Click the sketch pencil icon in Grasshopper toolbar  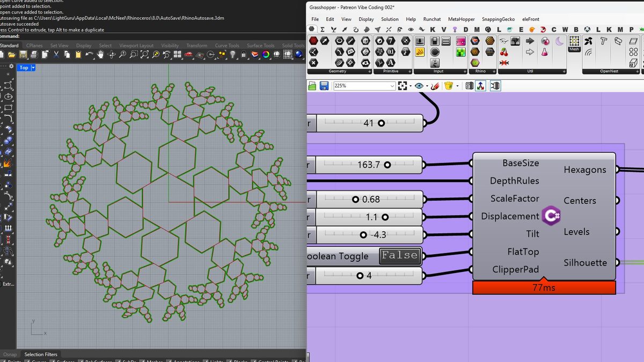coord(435,86)
